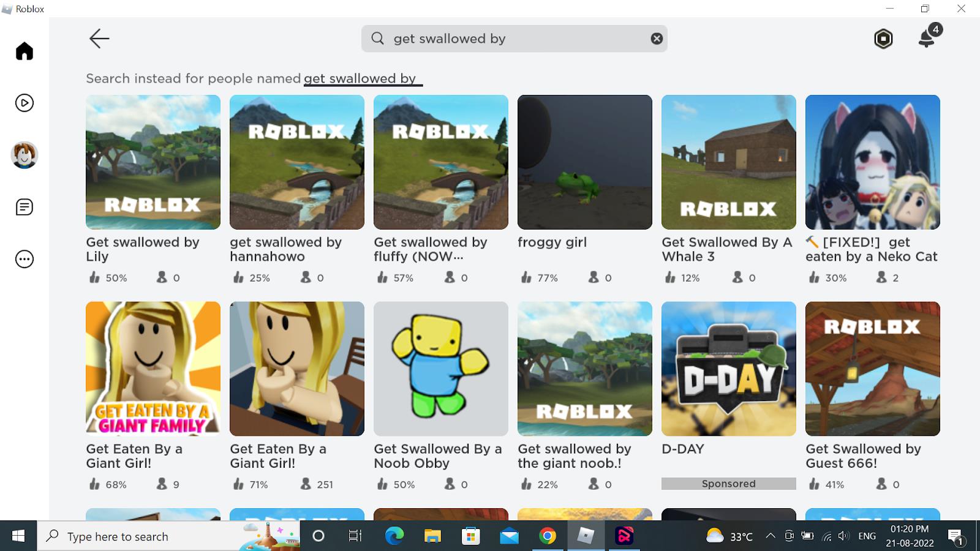
Task: Open the 33°C weather widget
Action: tap(729, 536)
